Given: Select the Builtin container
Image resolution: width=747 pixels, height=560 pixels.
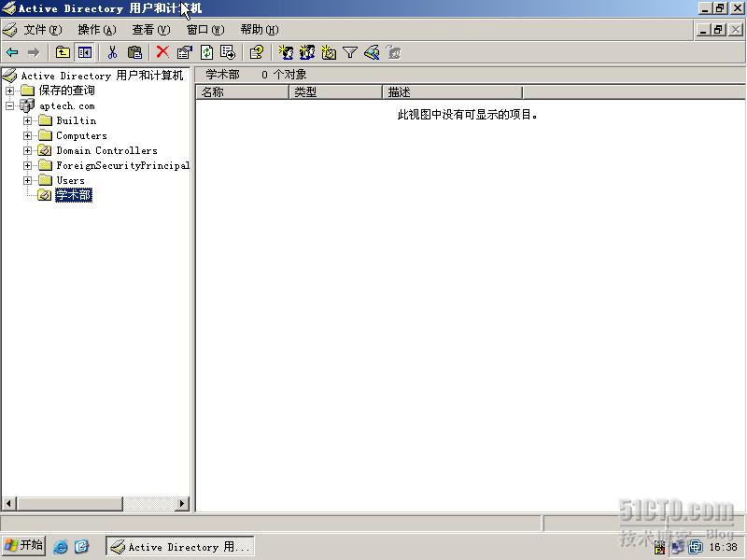Looking at the screenshot, I should pyautogui.click(x=77, y=120).
